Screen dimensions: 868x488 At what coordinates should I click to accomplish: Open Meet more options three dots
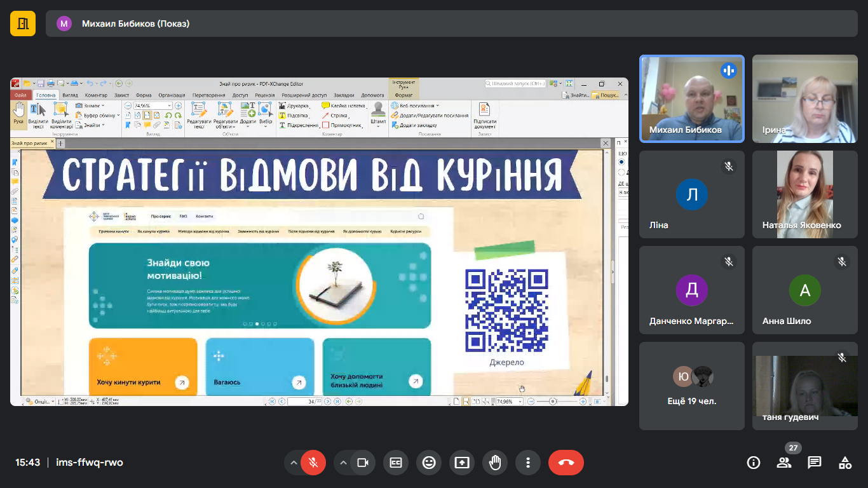528,463
